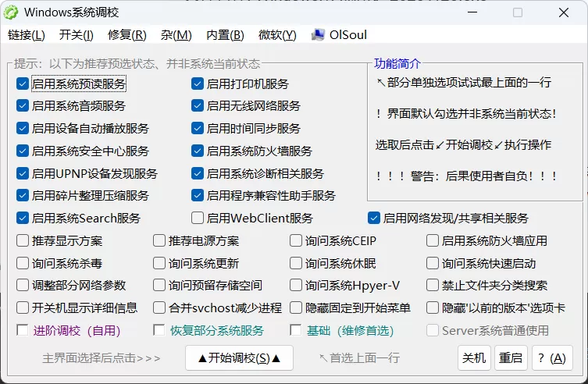
Task: Open the 修复(R) menu
Action: click(127, 35)
